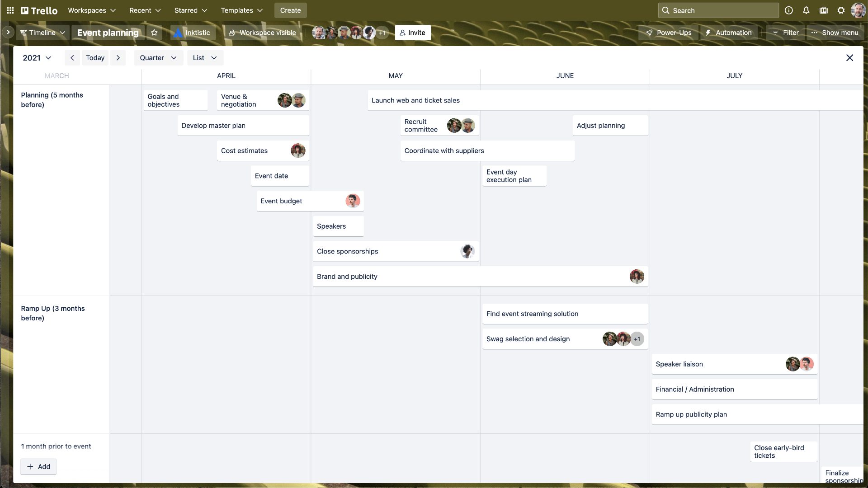Viewport: 868px width, 488px height.
Task: Click the notification bell icon
Action: (x=806, y=10)
